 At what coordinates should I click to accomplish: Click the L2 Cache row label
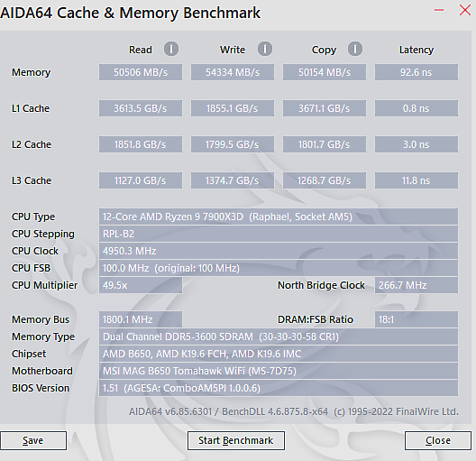[x=32, y=144]
